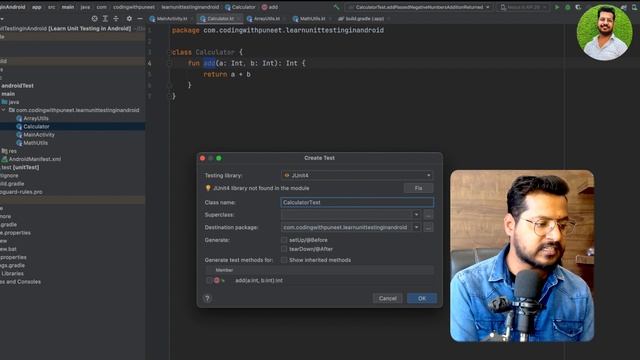This screenshot has height=360, width=640.
Task: Click the Member column header
Action: point(224,270)
